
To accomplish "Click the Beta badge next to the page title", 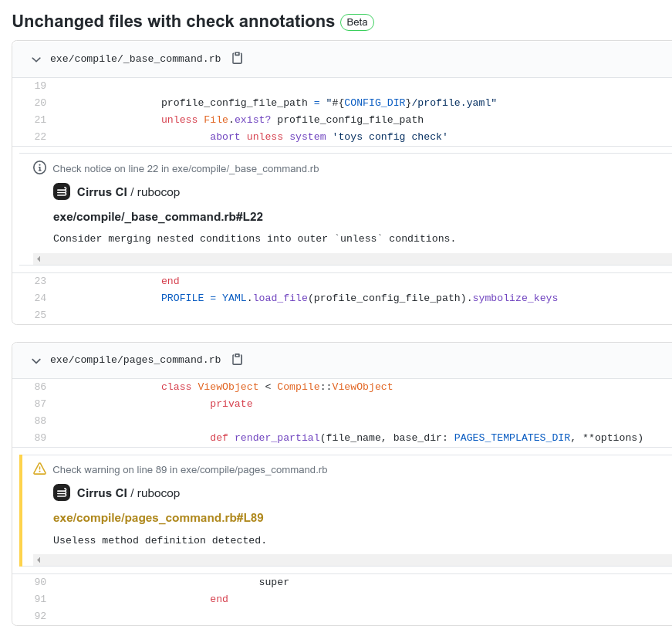I will coord(356,22).
